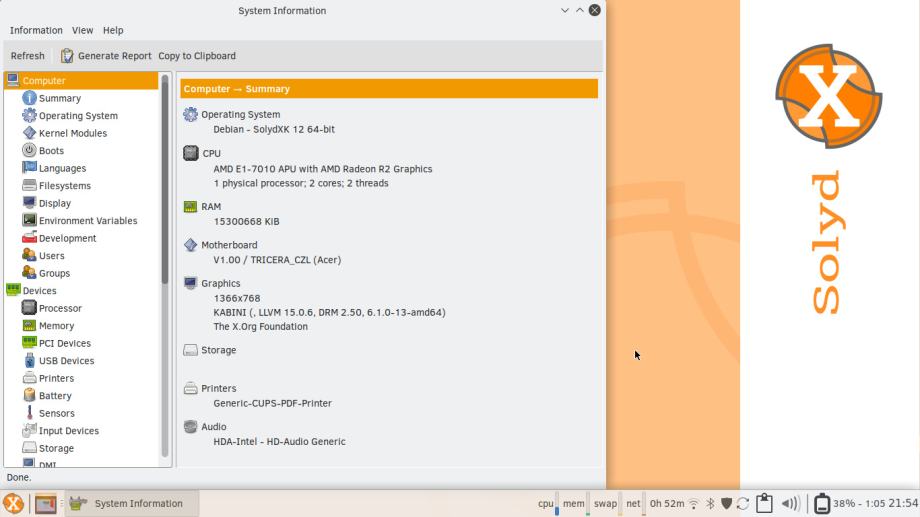920x517 pixels.
Task: Open Development sidebar entry
Action: click(x=59, y=238)
